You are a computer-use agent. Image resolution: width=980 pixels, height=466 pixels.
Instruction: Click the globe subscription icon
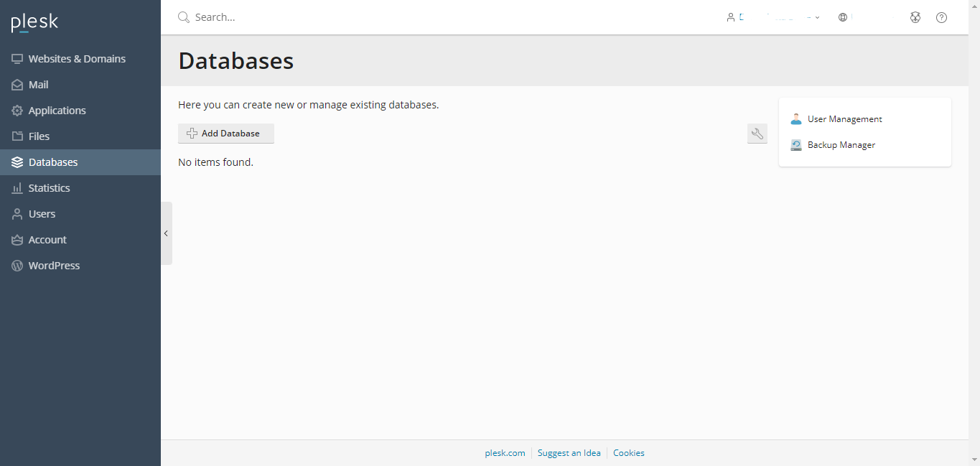click(x=843, y=17)
